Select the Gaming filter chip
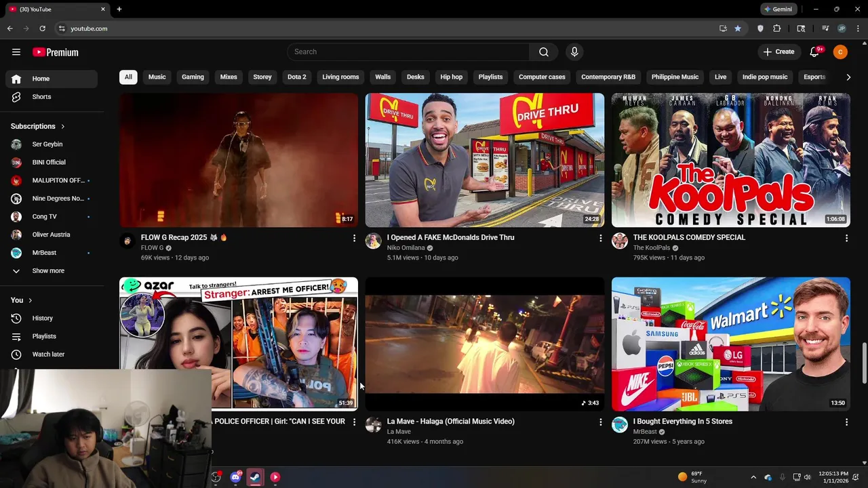868x488 pixels. pyautogui.click(x=193, y=77)
